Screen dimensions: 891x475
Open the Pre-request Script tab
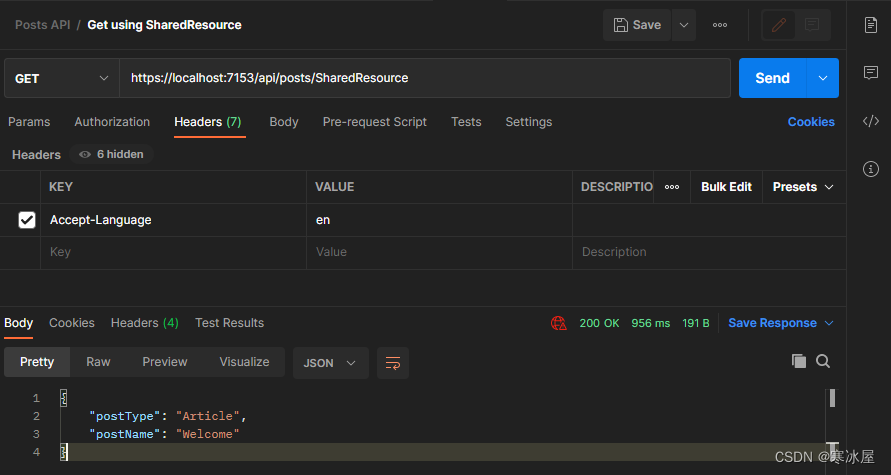374,122
